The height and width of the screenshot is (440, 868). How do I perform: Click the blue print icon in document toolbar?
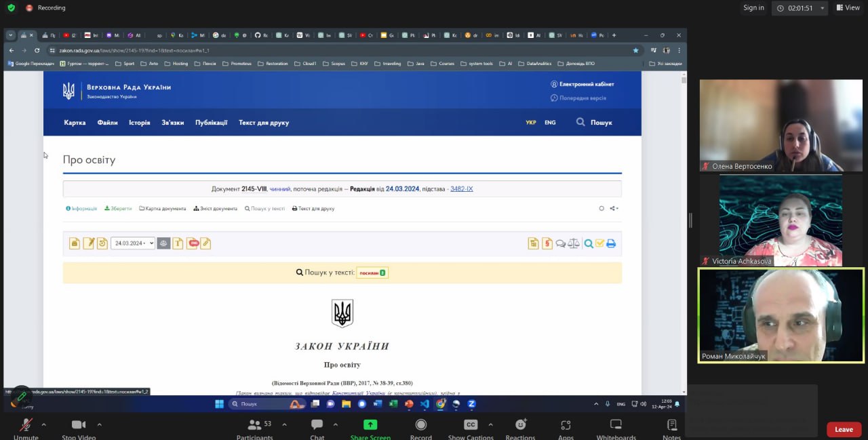tap(611, 243)
